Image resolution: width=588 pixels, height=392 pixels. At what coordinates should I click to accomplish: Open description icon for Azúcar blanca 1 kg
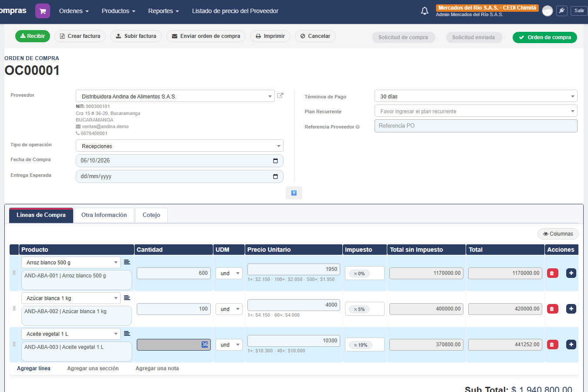click(x=127, y=298)
